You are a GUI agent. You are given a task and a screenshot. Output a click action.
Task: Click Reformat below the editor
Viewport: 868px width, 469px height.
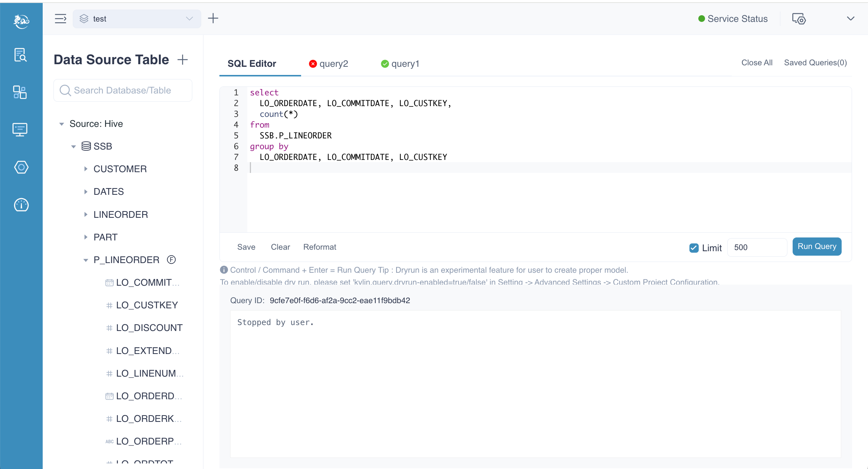coord(319,247)
